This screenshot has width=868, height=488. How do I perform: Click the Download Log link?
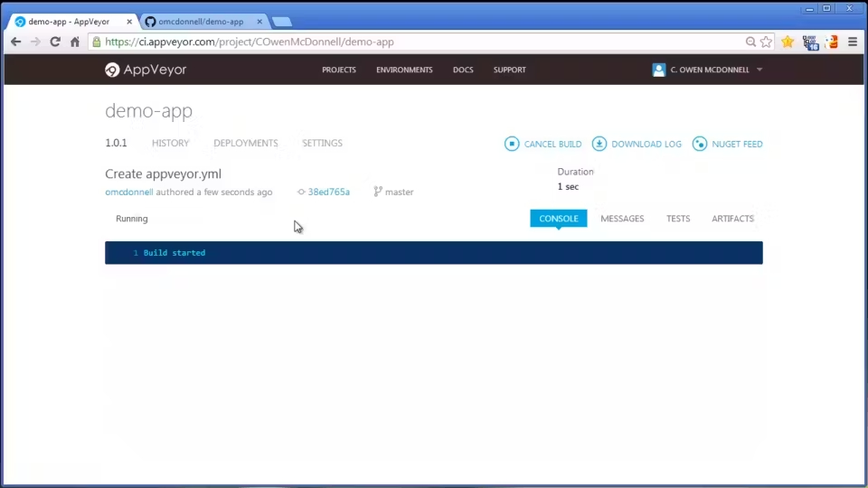tap(646, 144)
